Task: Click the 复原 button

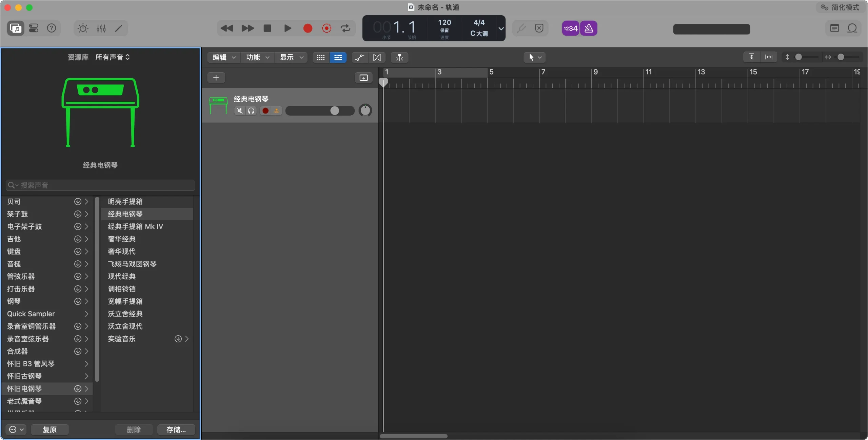Action: pos(50,429)
